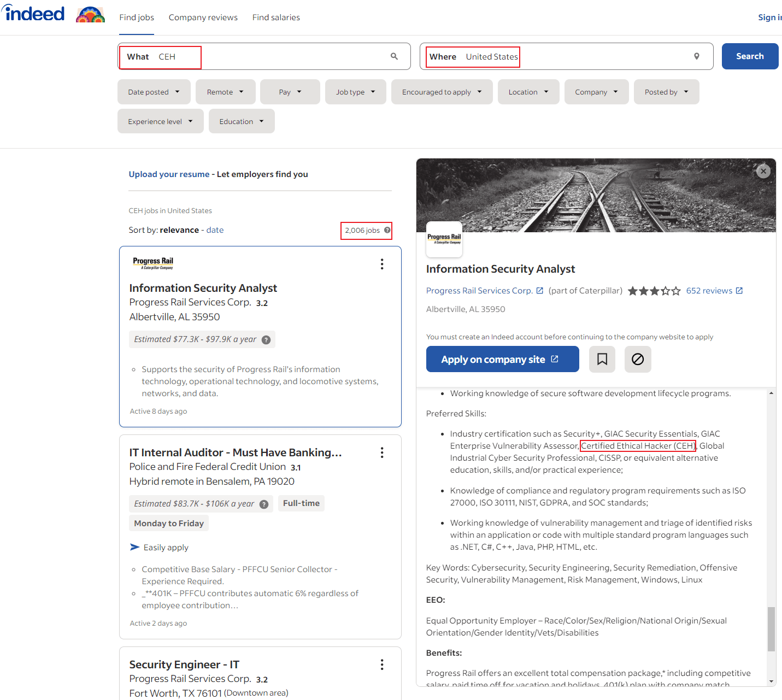Expand the Encouraged to apply filter

(442, 92)
